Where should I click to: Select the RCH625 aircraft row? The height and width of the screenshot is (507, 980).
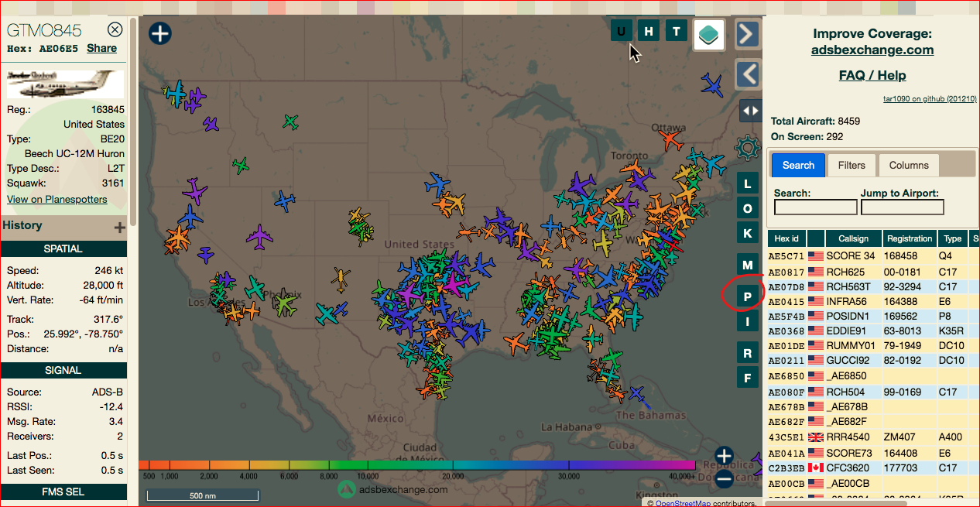874,271
